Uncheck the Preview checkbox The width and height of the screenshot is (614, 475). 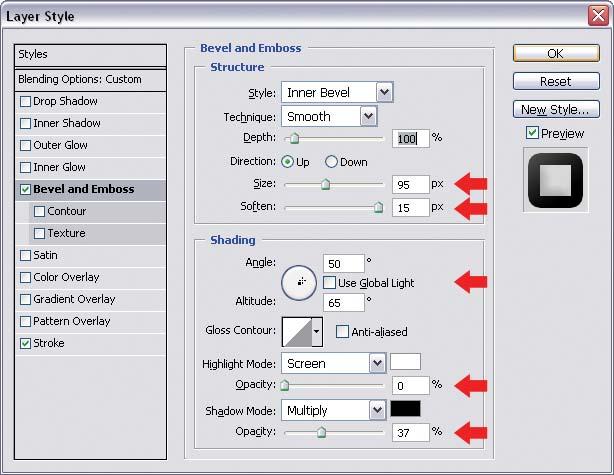[532, 133]
